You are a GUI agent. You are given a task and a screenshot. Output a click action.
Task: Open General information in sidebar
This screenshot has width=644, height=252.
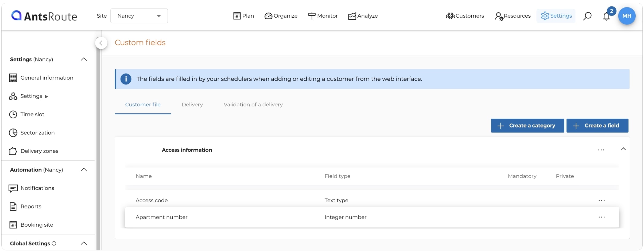point(41,78)
